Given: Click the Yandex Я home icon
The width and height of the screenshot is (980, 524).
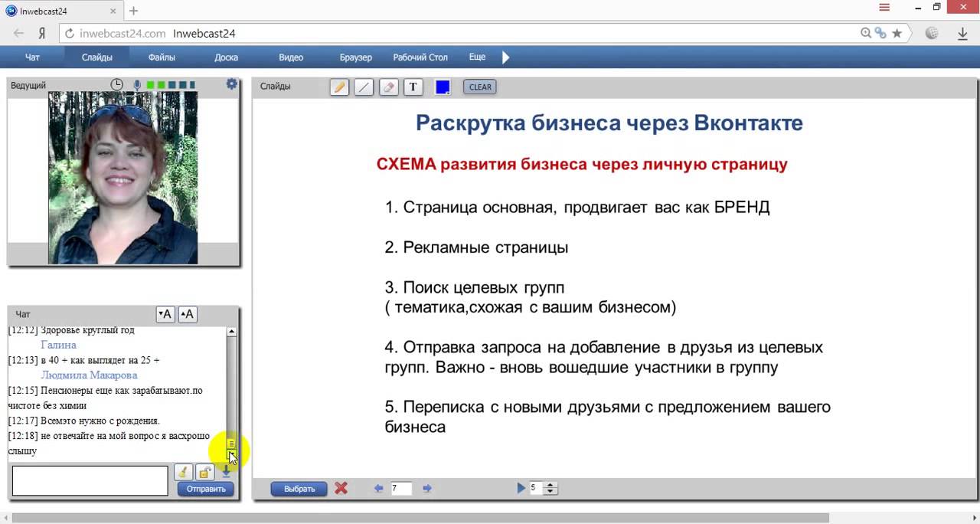Looking at the screenshot, I should [43, 34].
